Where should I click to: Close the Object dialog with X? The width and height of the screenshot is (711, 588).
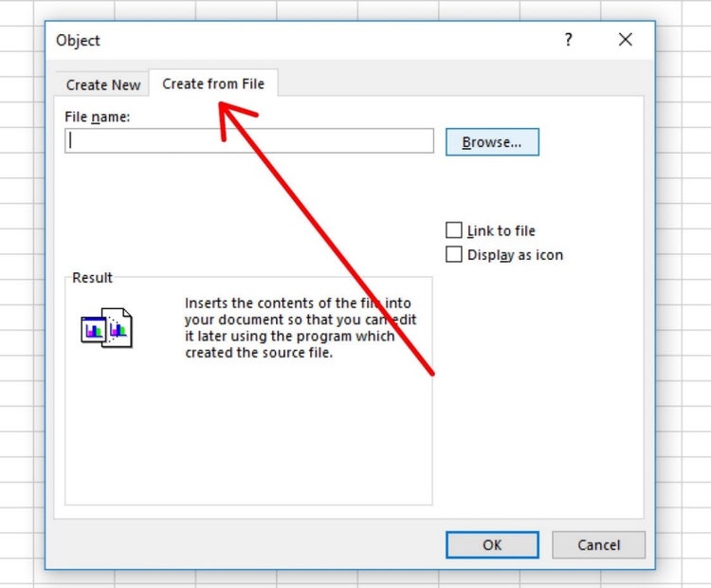click(x=626, y=40)
